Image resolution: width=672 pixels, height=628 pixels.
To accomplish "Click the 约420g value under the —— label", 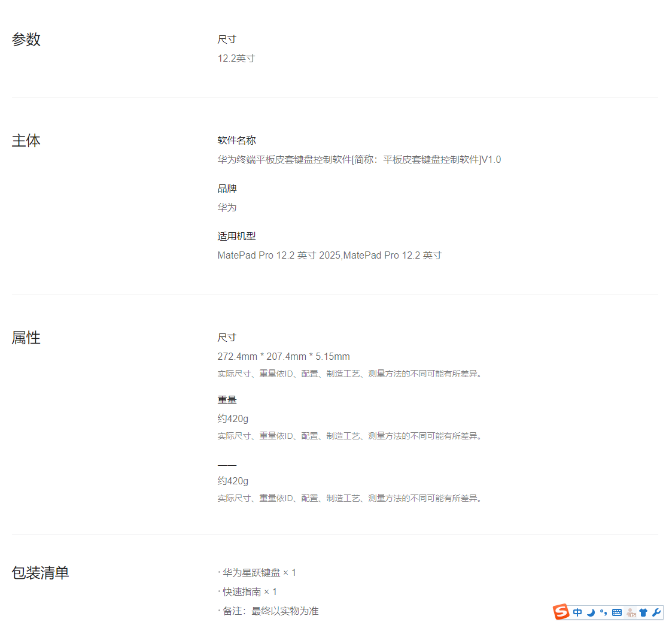I will [x=233, y=481].
